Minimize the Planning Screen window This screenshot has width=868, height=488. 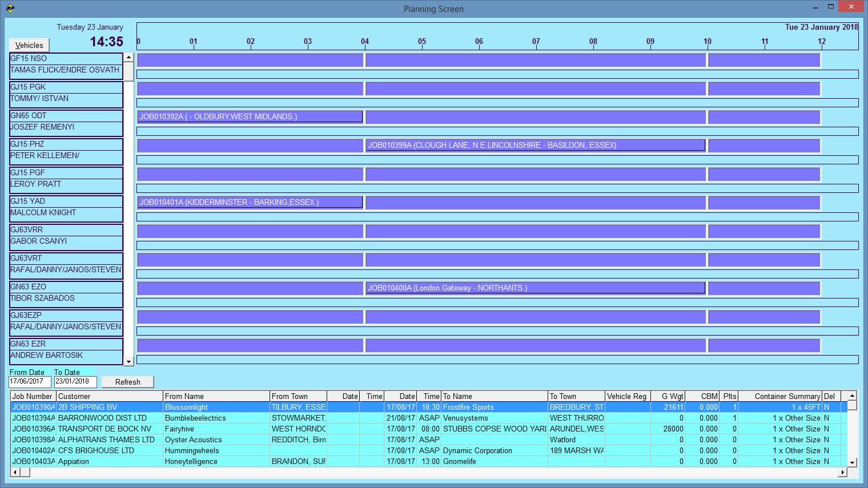click(x=815, y=7)
